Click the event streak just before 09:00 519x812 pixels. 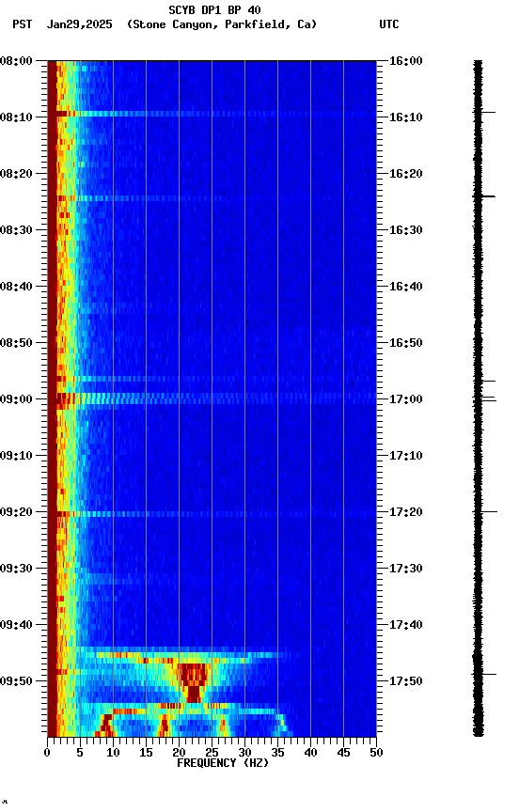pyautogui.click(x=216, y=379)
